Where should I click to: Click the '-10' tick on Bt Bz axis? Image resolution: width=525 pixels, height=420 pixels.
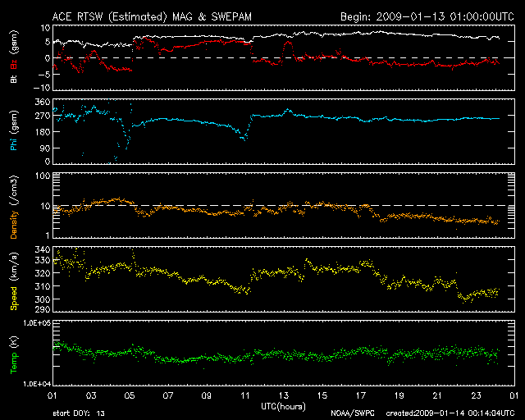pos(42,88)
